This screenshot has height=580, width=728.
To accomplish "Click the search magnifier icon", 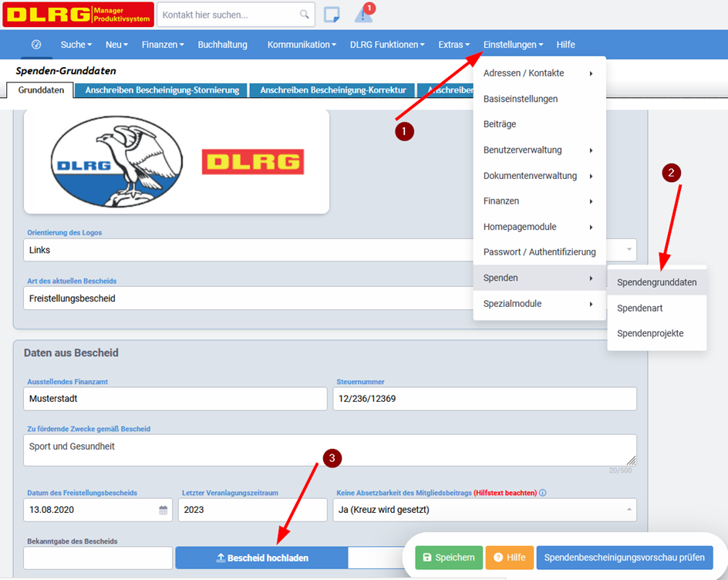I will click(305, 15).
